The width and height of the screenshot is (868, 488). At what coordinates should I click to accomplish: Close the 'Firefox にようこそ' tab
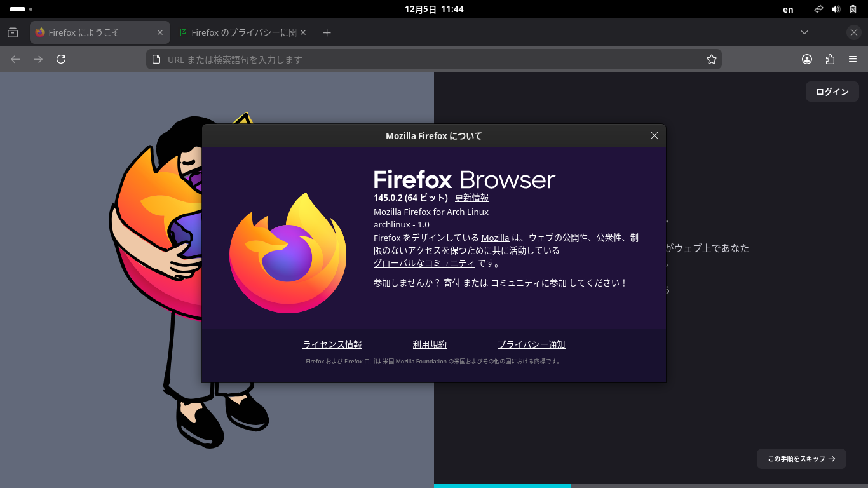[160, 32]
